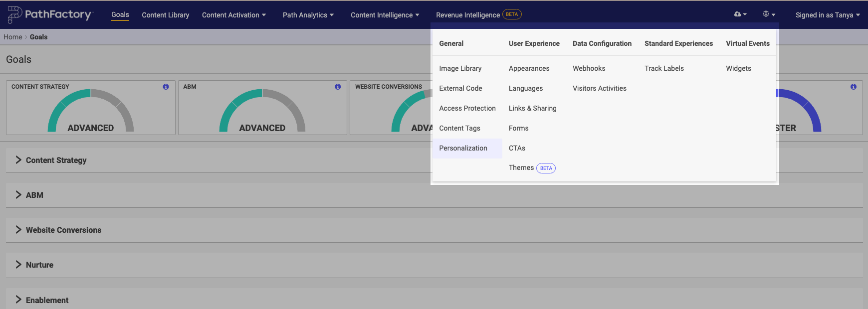Click the ABM card info icon
Image resolution: width=868 pixels, height=309 pixels.
point(338,87)
